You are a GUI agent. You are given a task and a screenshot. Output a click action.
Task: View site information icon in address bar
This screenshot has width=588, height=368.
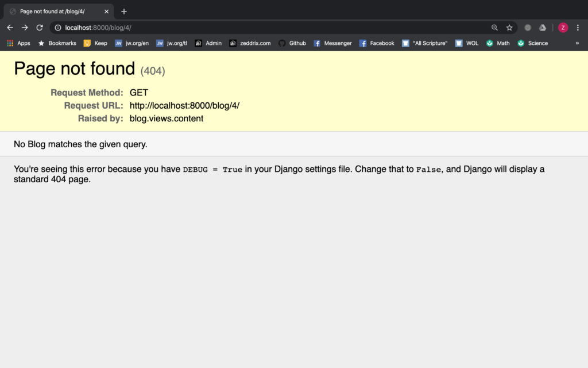click(x=58, y=28)
